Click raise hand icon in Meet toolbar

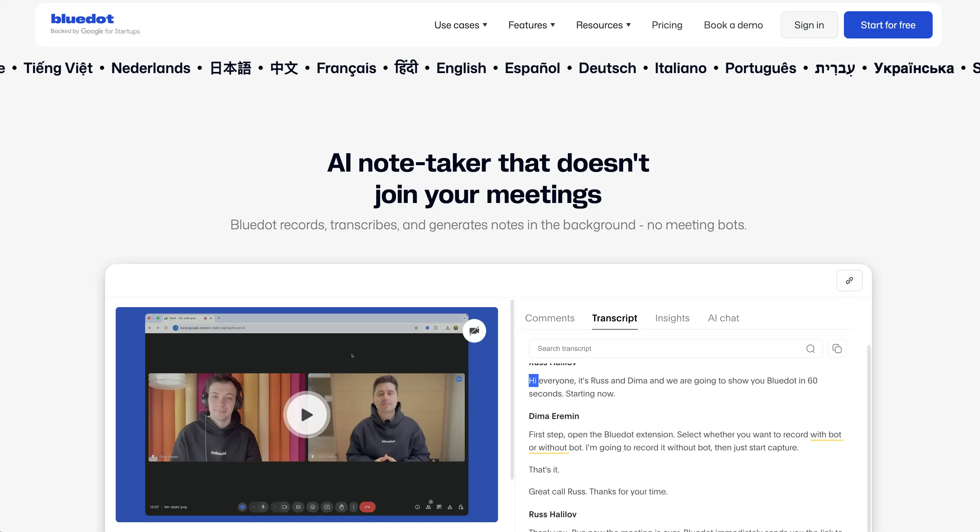coord(341,507)
